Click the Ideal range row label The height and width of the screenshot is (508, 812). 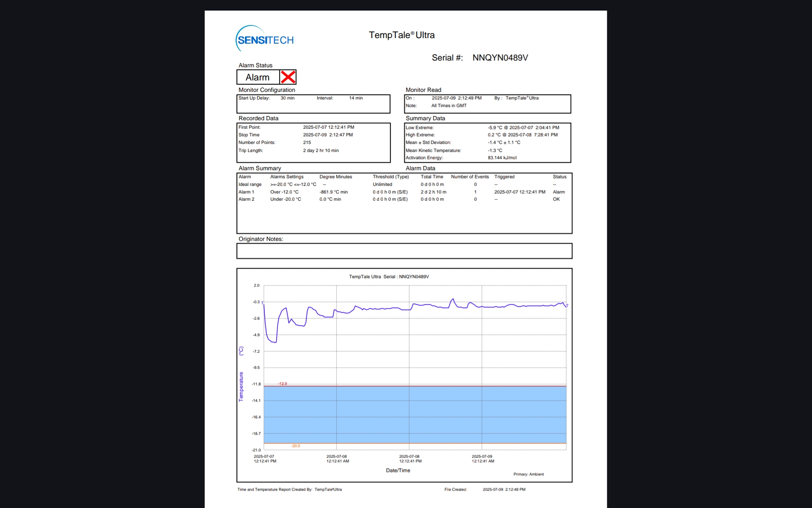pyautogui.click(x=250, y=185)
